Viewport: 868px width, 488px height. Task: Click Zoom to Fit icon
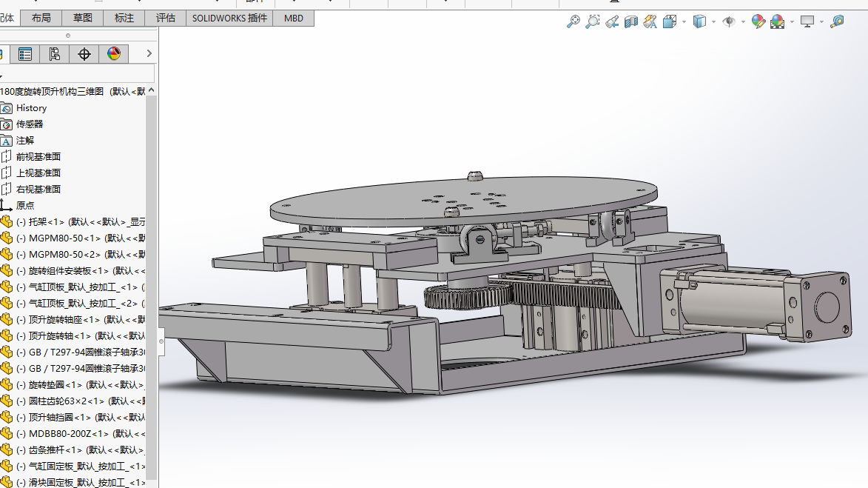point(573,22)
